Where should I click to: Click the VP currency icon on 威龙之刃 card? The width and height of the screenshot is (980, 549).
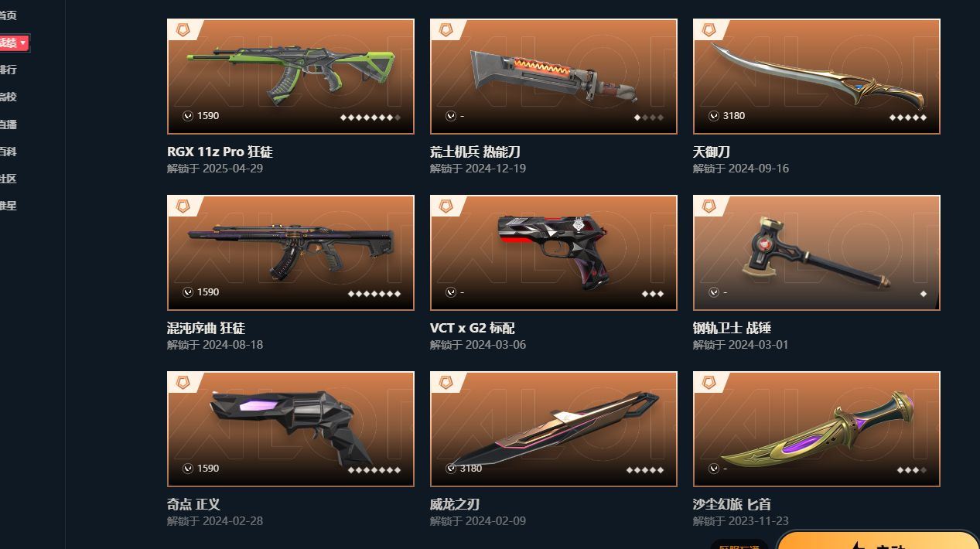451,469
